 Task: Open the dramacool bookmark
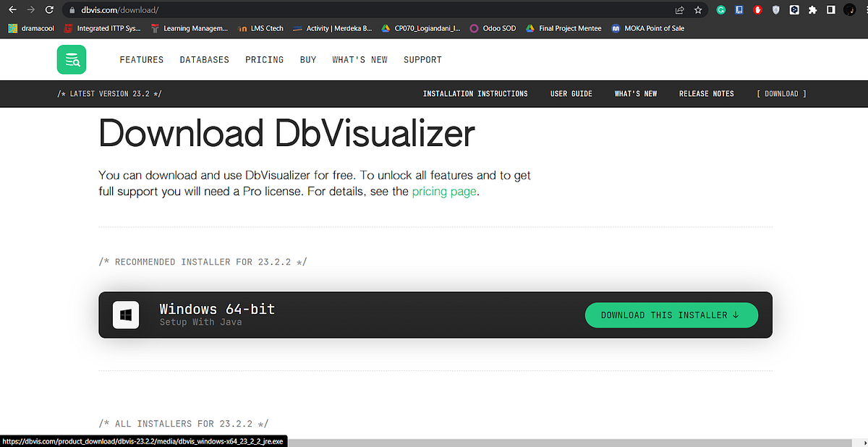tap(30, 28)
